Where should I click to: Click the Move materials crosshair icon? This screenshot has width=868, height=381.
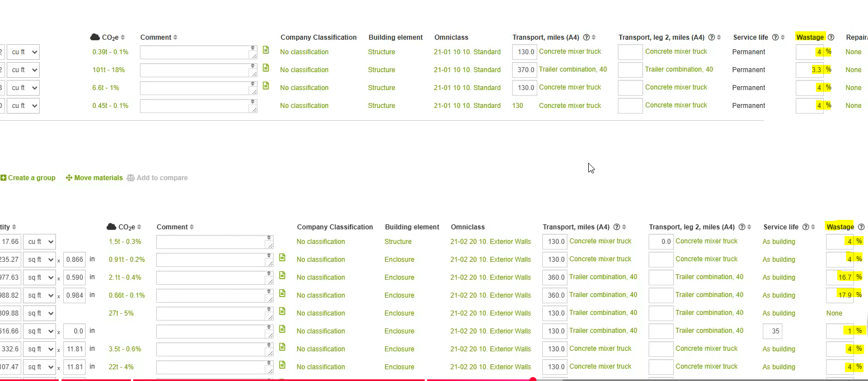pyautogui.click(x=69, y=178)
